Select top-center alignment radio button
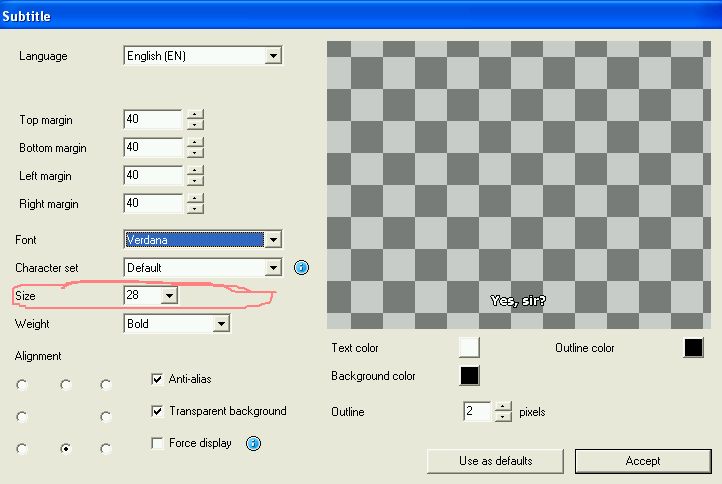This screenshot has width=722, height=484. (65, 385)
